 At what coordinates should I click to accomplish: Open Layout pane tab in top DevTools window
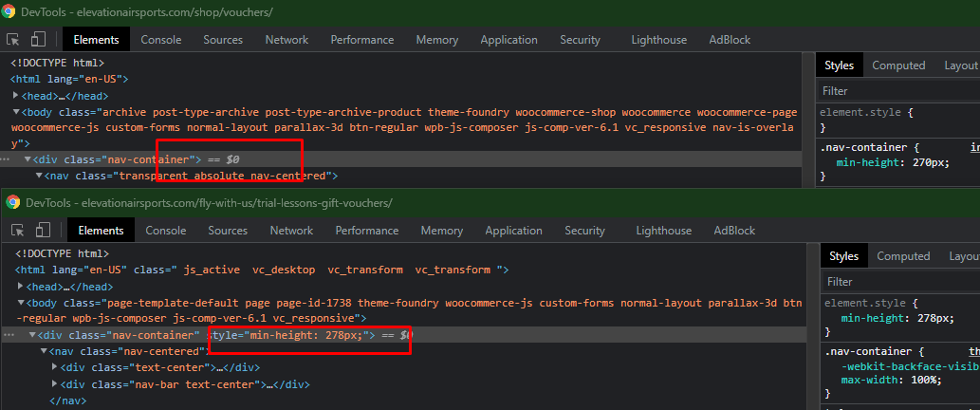click(961, 65)
